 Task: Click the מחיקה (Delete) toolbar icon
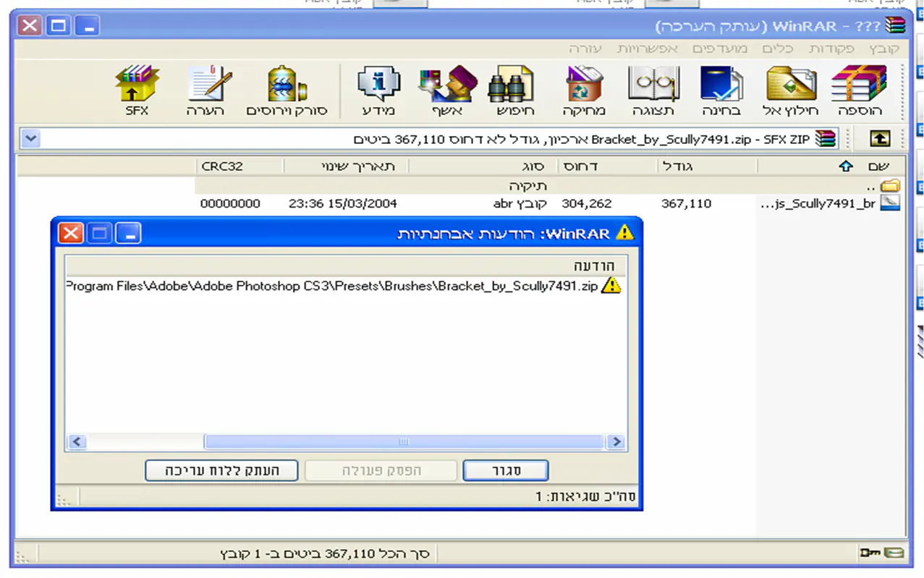(584, 90)
